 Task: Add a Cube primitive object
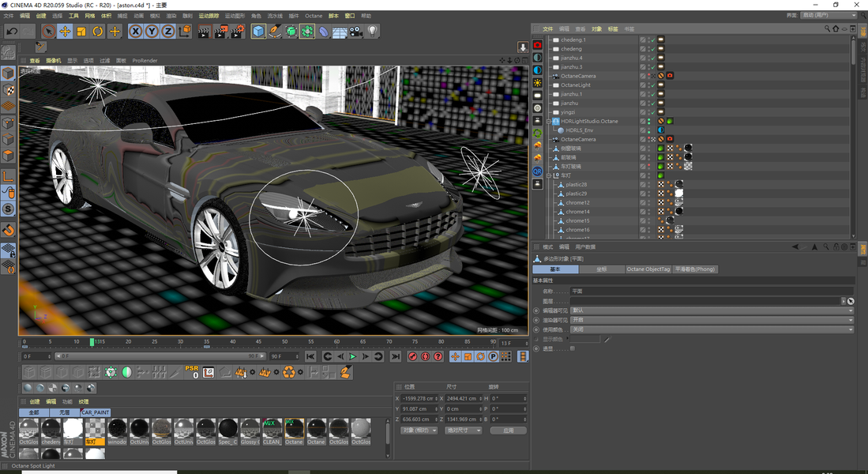point(258,32)
